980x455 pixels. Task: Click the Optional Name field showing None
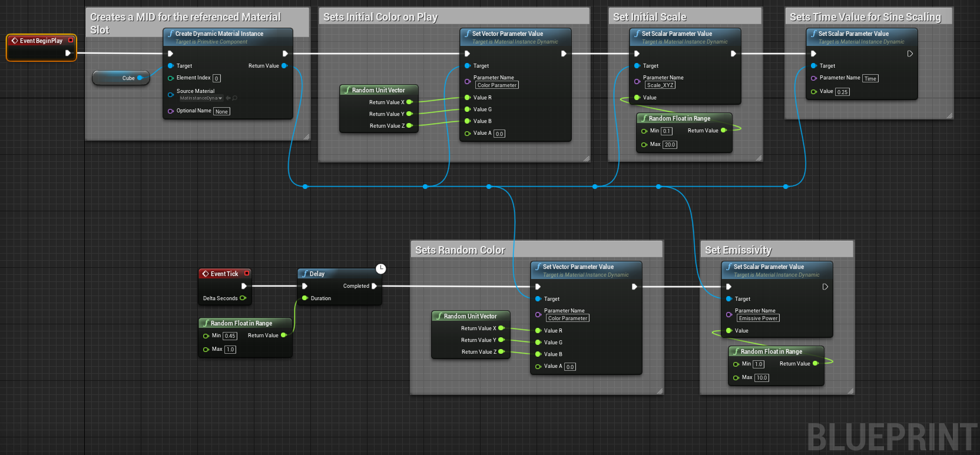221,111
